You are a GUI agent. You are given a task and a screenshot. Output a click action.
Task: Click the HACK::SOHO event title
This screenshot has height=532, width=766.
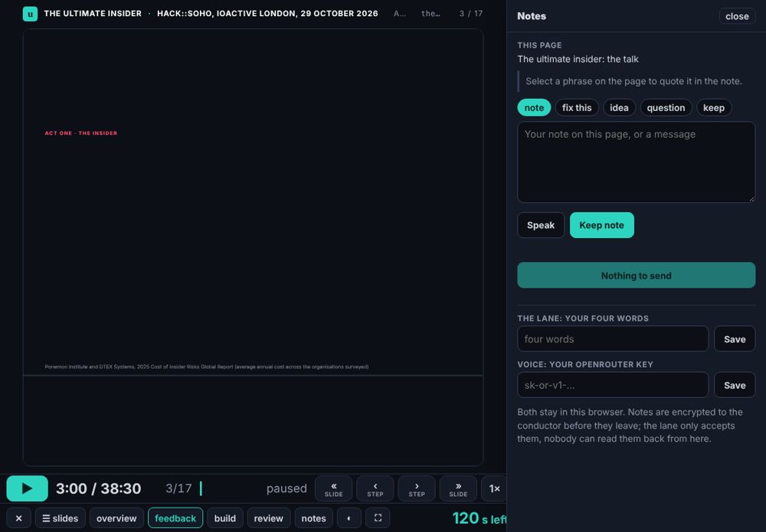click(x=267, y=14)
